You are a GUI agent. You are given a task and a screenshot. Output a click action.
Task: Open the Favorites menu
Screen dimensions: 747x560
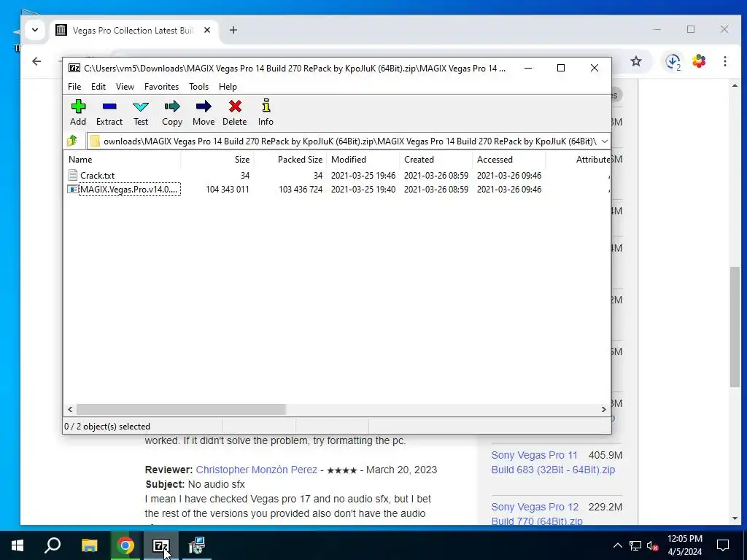pyautogui.click(x=161, y=87)
